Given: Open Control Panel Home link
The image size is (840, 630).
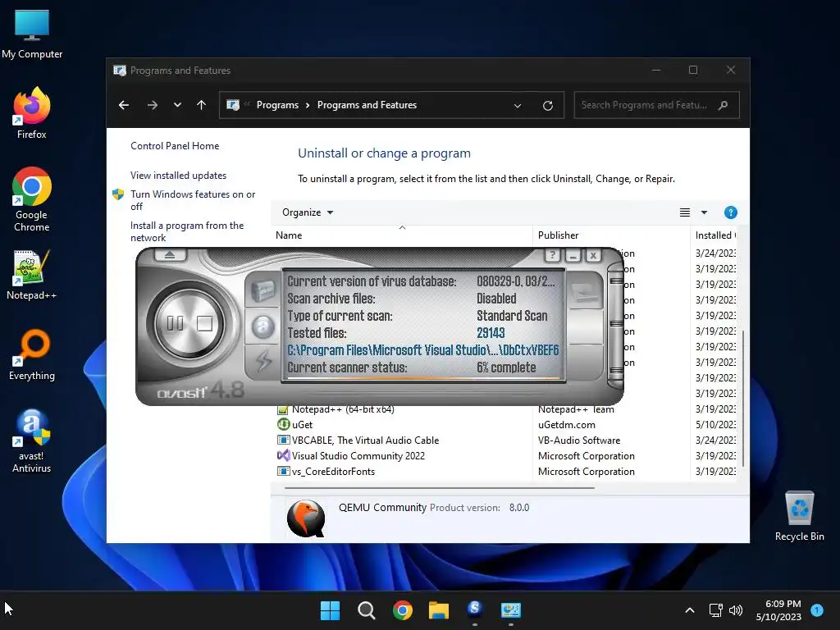Looking at the screenshot, I should tap(175, 146).
